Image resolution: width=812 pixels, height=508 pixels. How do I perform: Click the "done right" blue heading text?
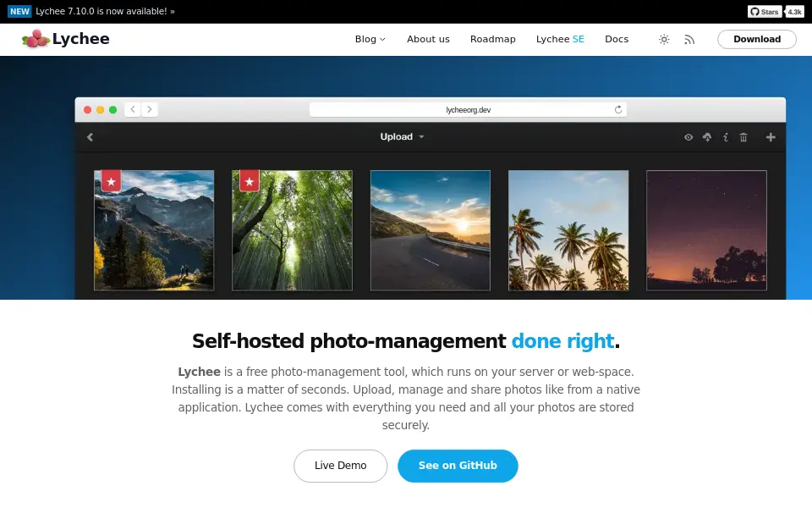pos(563,341)
